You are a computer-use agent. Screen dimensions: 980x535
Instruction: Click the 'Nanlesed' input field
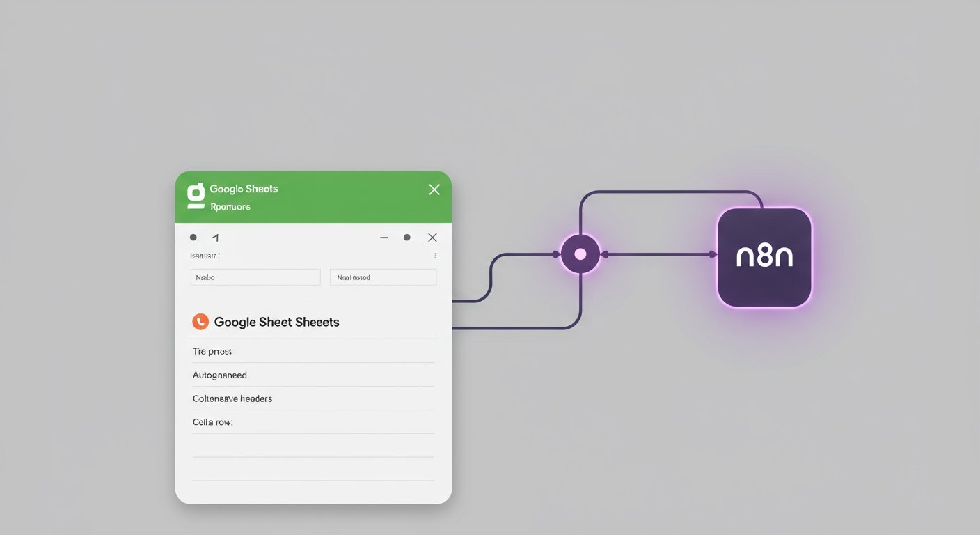[x=383, y=277]
